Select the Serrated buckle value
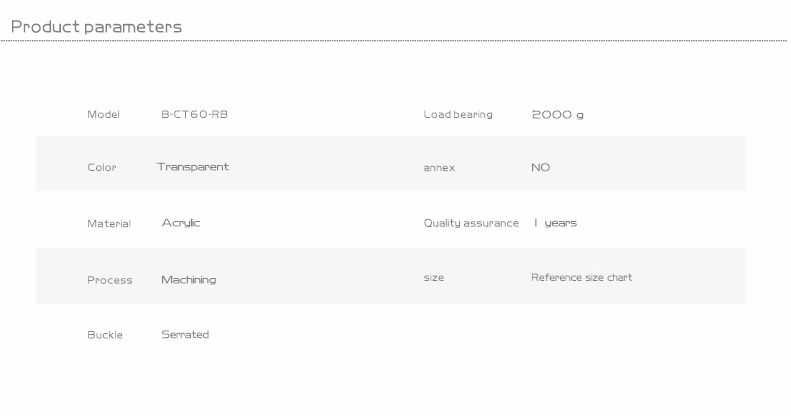This screenshot has width=791, height=416. [185, 334]
